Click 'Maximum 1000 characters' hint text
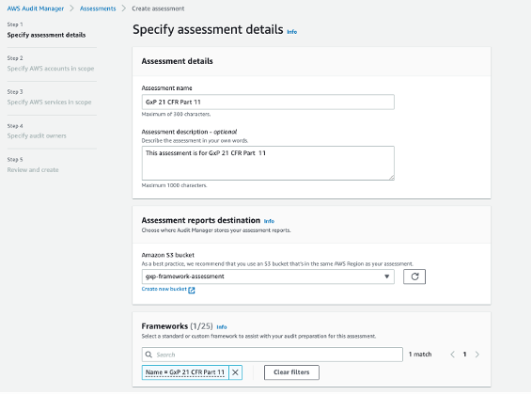532x395 pixels. (174, 185)
